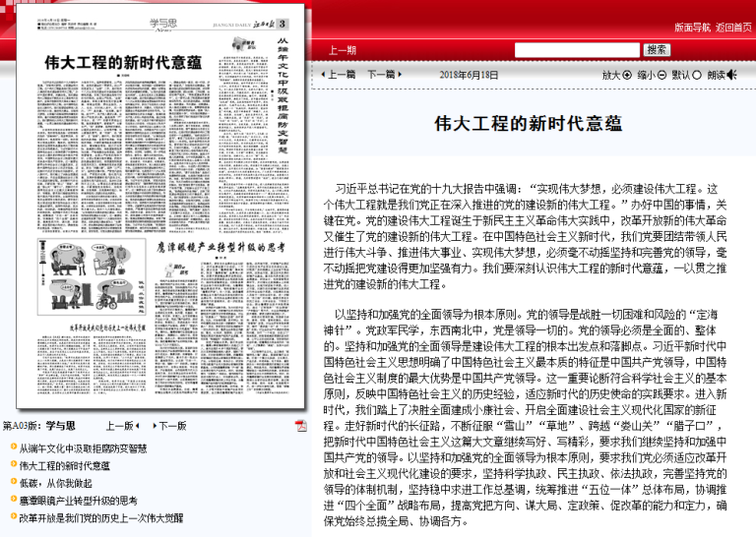The image size is (756, 537).
Task: Open 上一期 previous issue
Action: [x=343, y=50]
